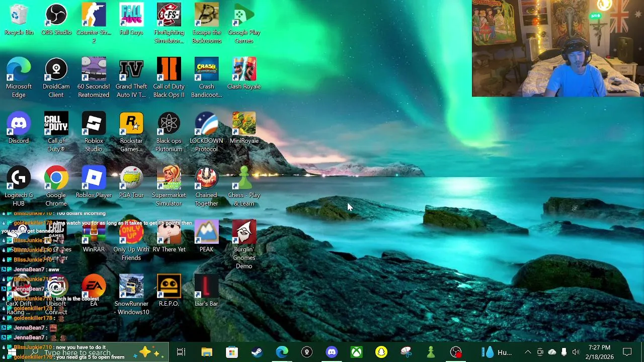Open the Xbox app from the taskbar
644x362 pixels.
[x=356, y=352]
